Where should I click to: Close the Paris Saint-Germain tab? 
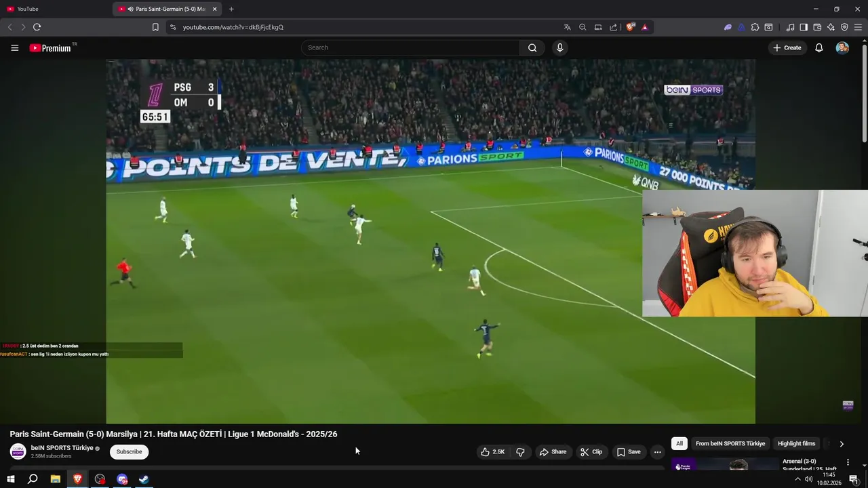coord(215,9)
